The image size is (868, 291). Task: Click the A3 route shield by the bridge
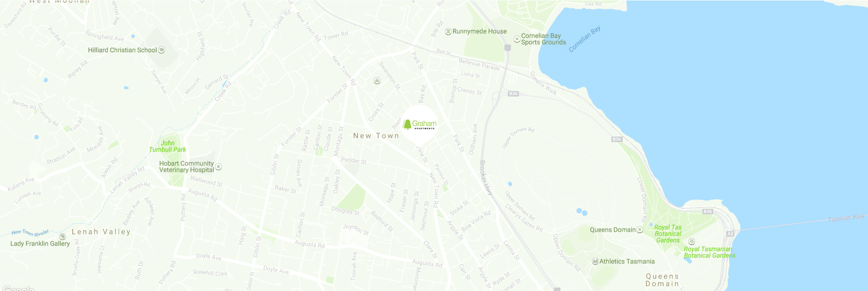click(x=730, y=234)
